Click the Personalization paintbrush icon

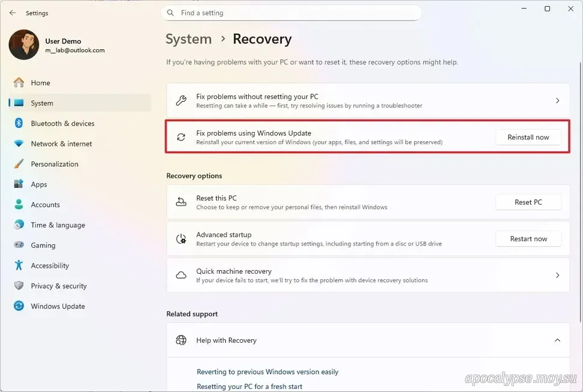coord(19,164)
